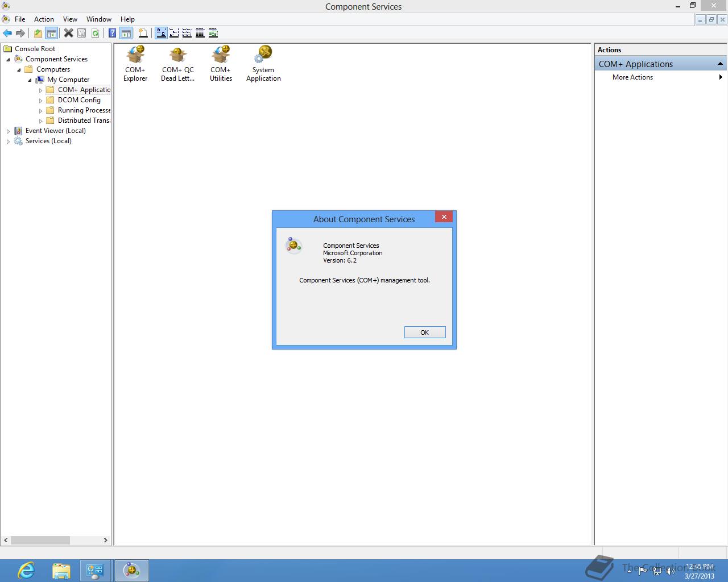Viewport: 728px width, 582px height.
Task: Open File Explorer from the taskbar
Action: tap(61, 570)
